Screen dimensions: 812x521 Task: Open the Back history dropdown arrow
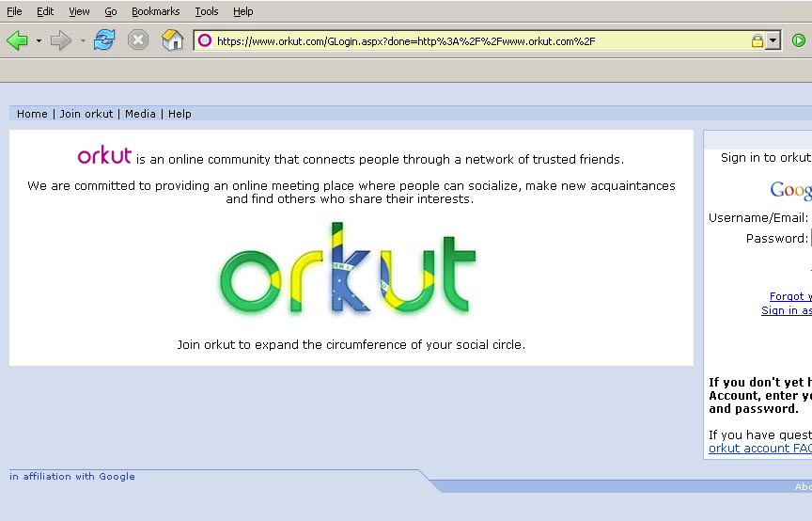pos(39,40)
